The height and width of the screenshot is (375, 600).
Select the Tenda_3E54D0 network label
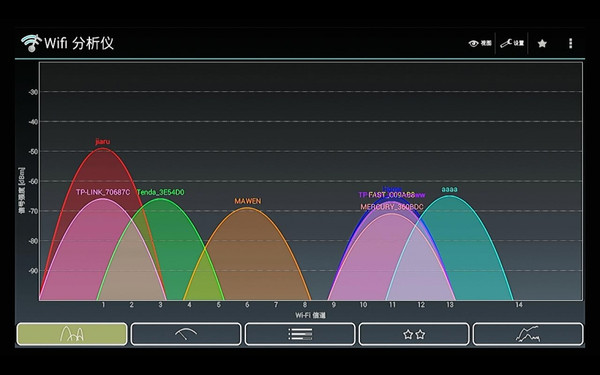coord(160,192)
